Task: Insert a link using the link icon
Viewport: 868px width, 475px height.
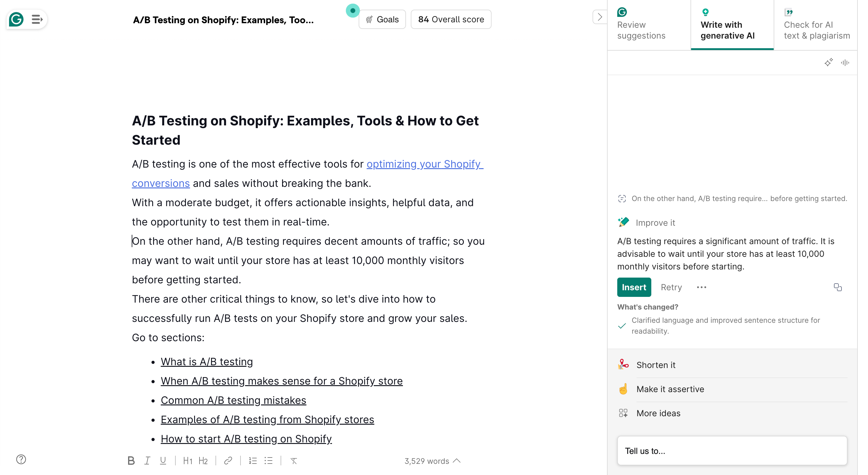Action: [x=228, y=461]
